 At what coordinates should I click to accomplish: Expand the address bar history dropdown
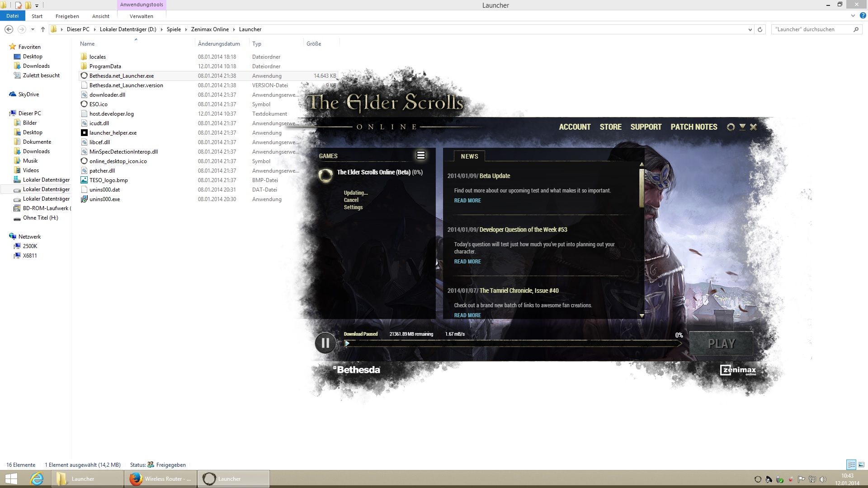point(750,29)
